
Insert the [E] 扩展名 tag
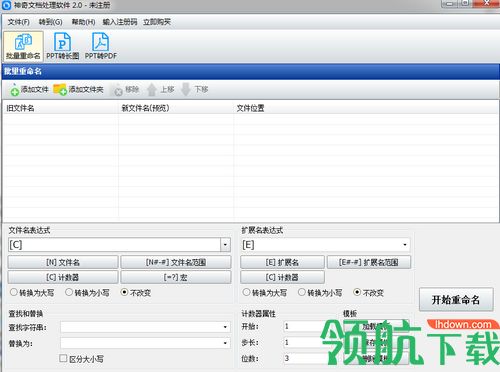tap(282, 262)
